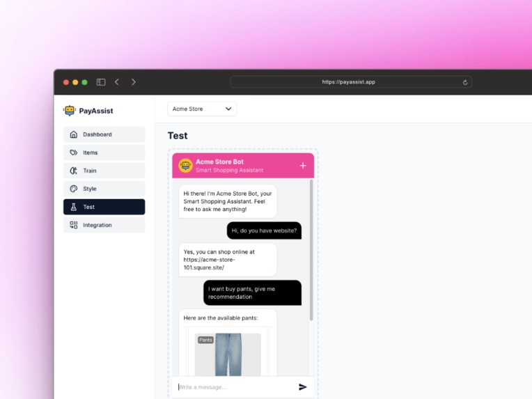
Task: Expand the Acme Store dropdown
Action: click(202, 109)
